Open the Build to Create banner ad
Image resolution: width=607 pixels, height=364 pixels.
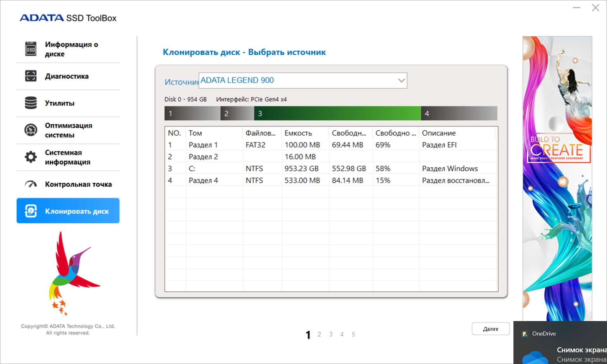coord(557,179)
